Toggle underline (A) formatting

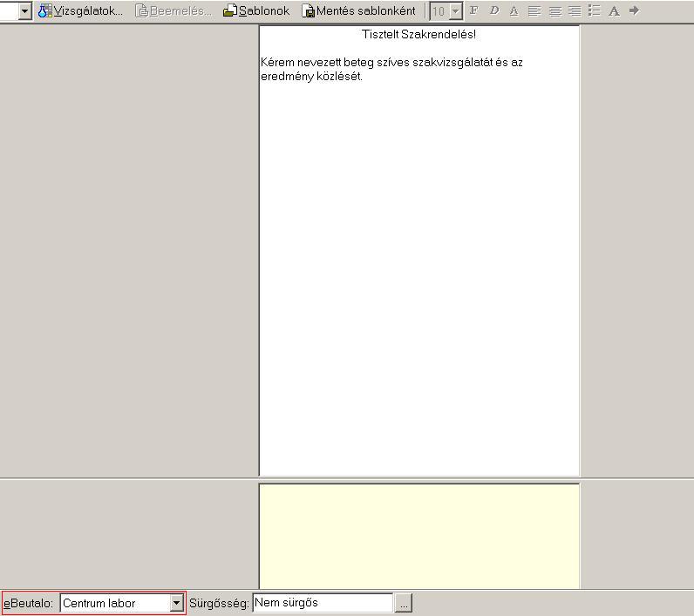[x=514, y=10]
